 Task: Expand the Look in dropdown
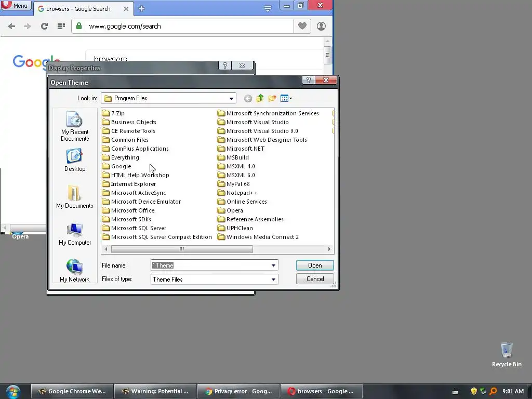(x=231, y=98)
